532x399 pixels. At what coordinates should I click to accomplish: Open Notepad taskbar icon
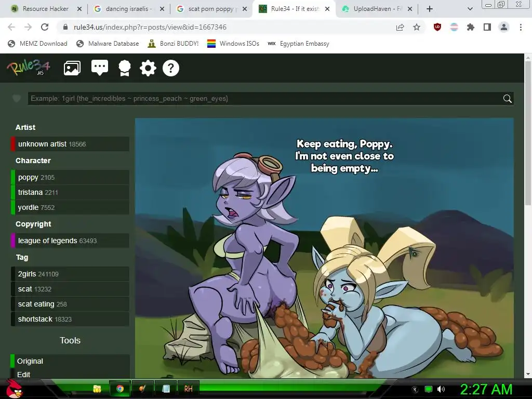[x=166, y=389]
